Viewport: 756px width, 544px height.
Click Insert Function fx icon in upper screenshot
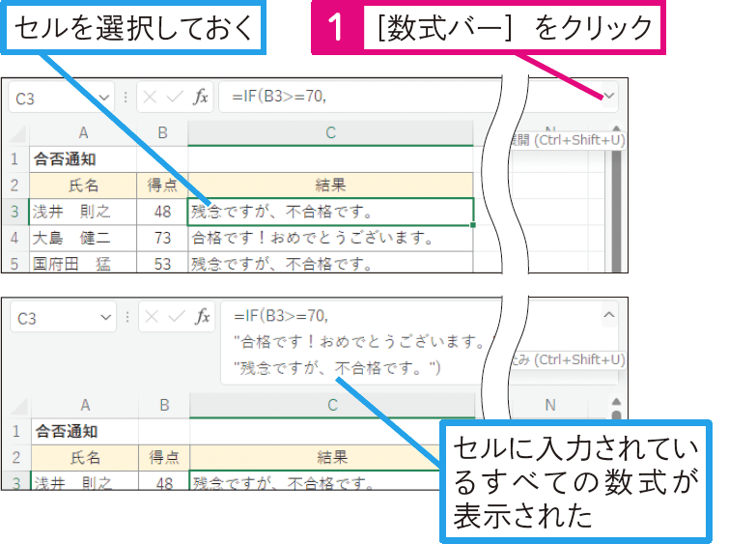pos(201,97)
